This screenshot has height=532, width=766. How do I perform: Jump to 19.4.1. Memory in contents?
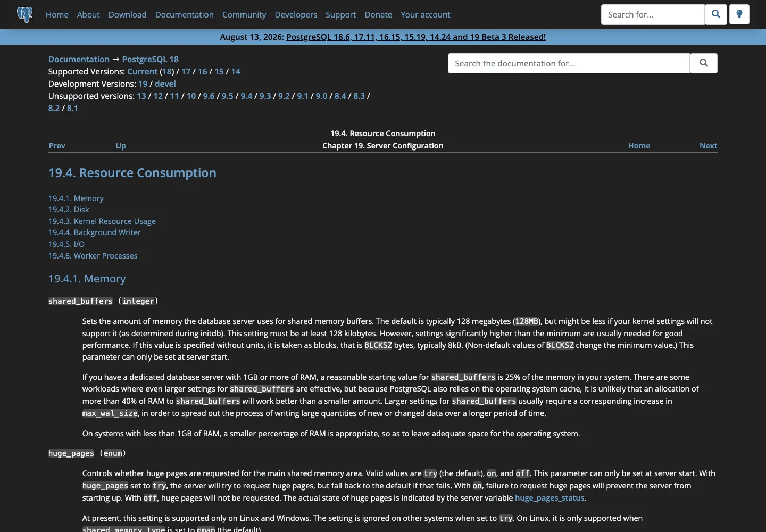tap(76, 198)
